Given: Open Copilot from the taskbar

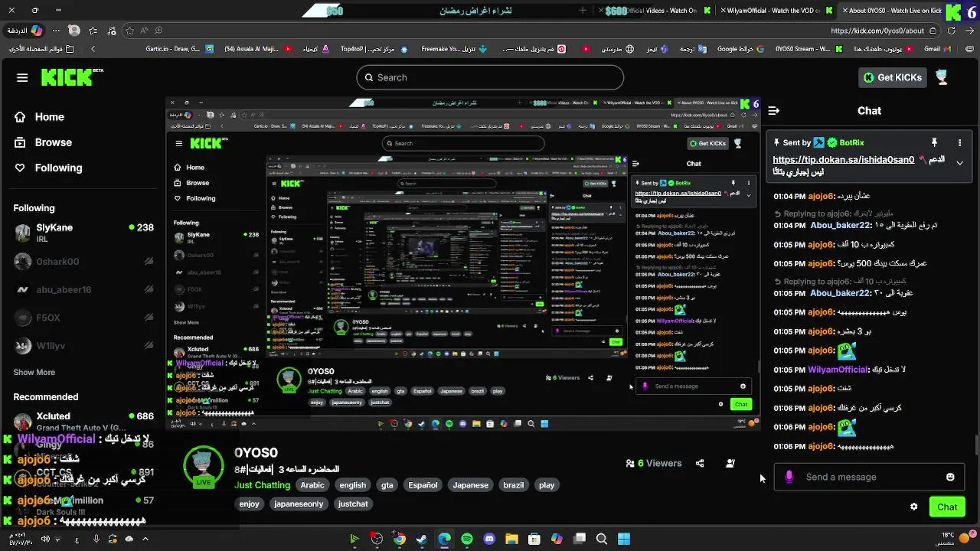Looking at the screenshot, I should 557,539.
